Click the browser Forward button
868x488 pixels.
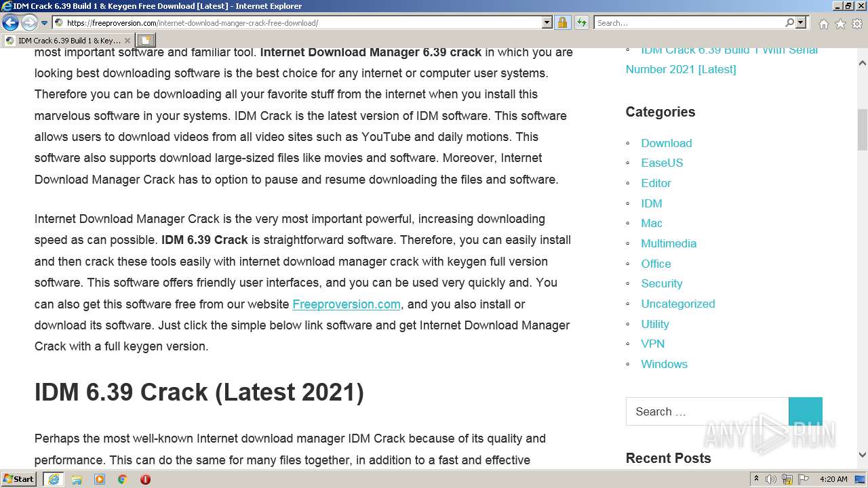pos(29,23)
